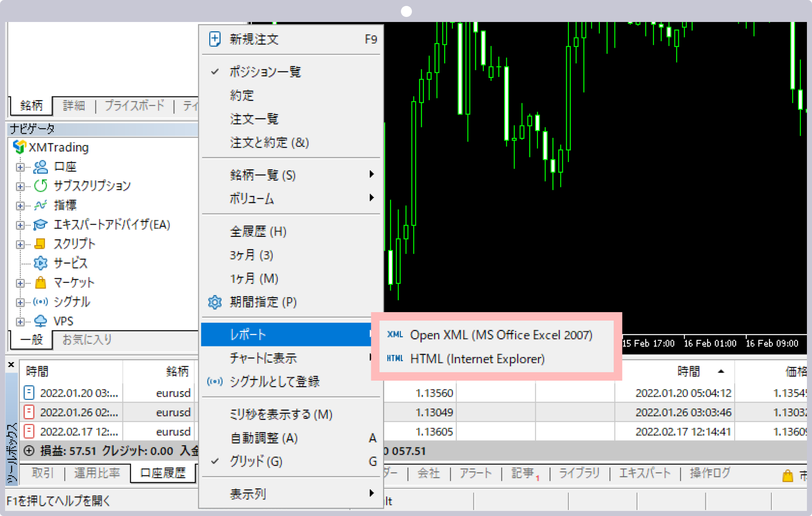The width and height of the screenshot is (812, 516).
Task: Expand the 指標 tree node
Action: (20, 206)
